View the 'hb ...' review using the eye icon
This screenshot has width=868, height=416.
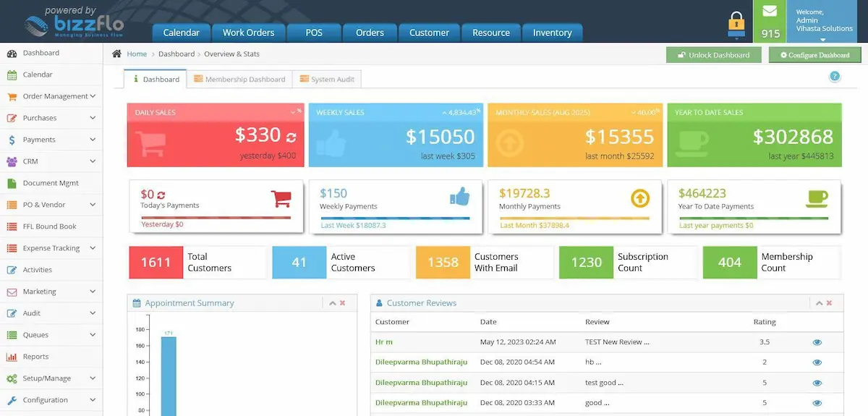[817, 362]
